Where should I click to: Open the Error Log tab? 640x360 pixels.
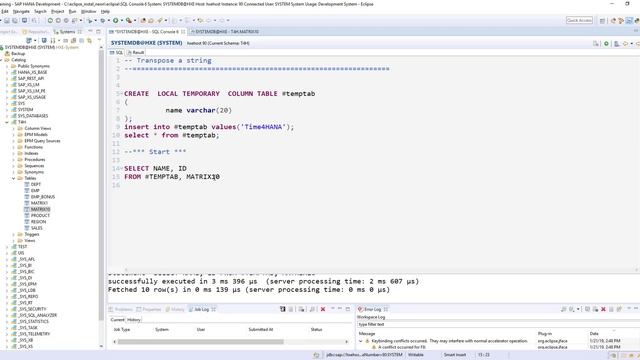372,309
